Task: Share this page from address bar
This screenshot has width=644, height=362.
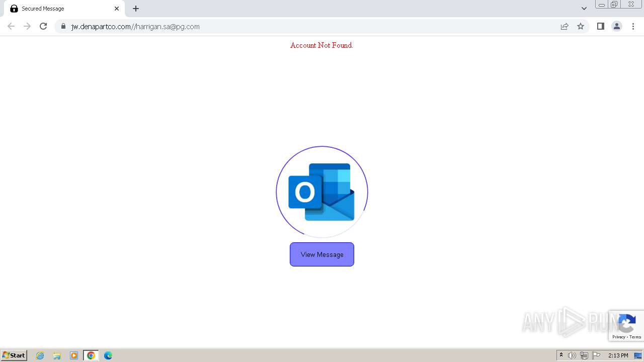Action: pos(565,26)
